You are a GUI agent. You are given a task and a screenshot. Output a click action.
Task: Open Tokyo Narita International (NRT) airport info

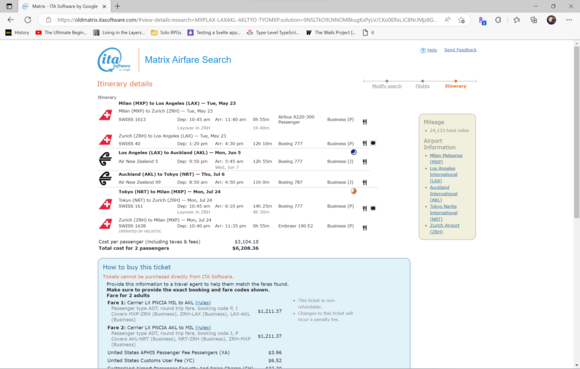(x=443, y=213)
